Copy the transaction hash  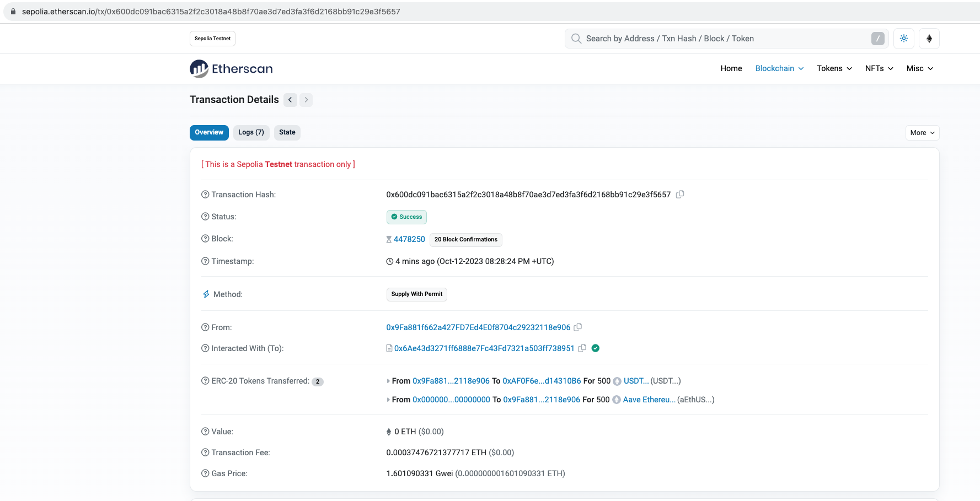680,195
